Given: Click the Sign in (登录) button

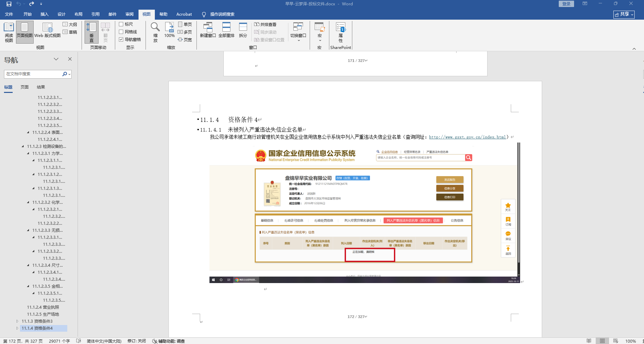Looking at the screenshot, I should click(566, 4).
